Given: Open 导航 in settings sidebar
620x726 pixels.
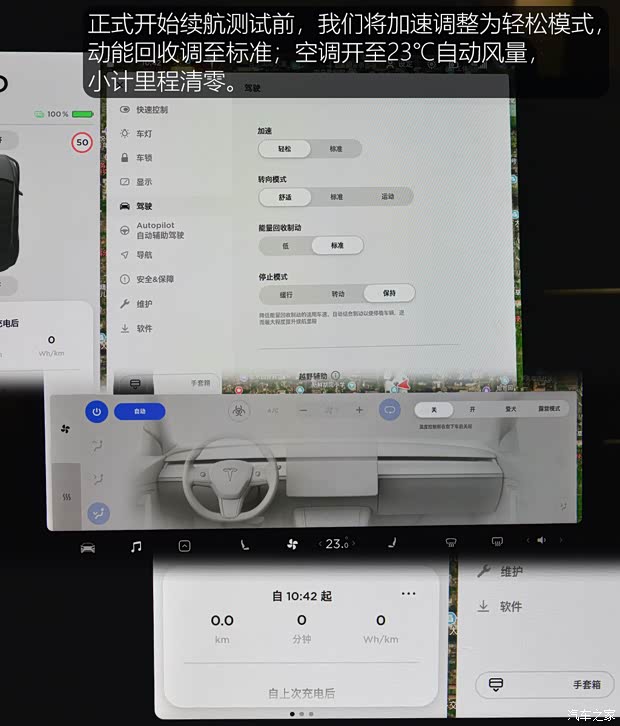Looking at the screenshot, I should click(136, 255).
